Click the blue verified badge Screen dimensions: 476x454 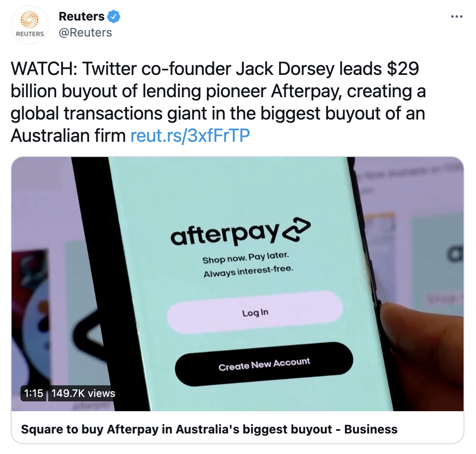point(114,17)
